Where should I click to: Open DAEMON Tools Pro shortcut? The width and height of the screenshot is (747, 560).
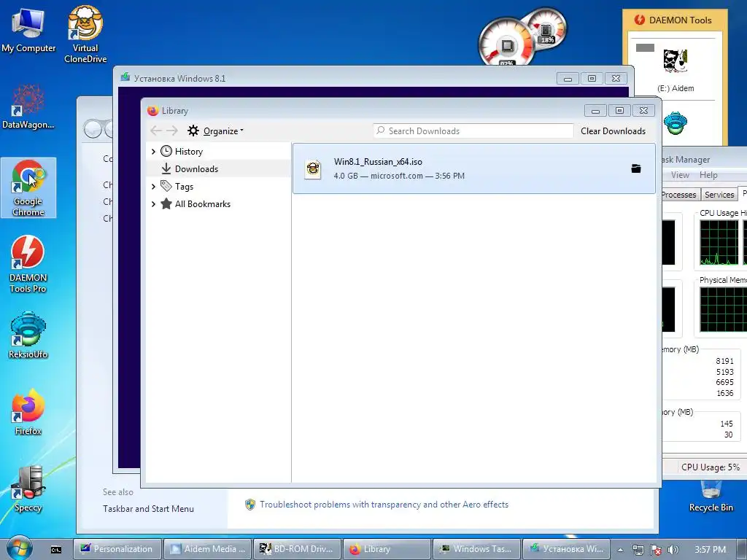click(28, 264)
